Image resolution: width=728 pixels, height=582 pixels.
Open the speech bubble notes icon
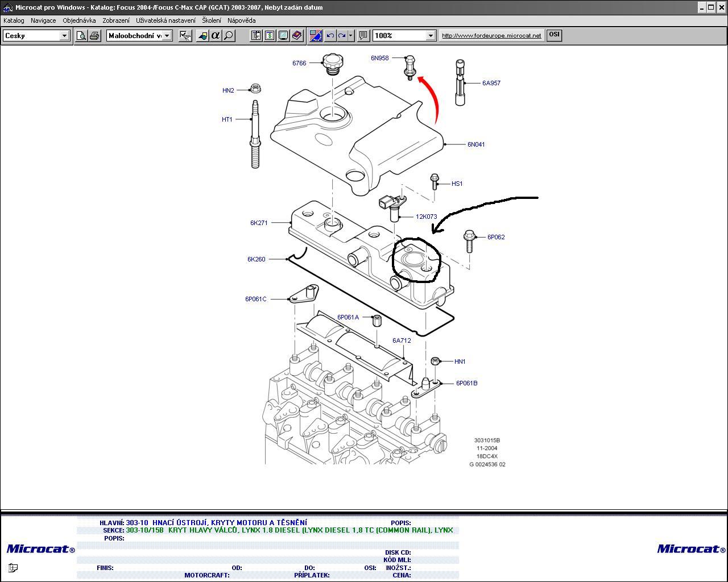tap(363, 35)
